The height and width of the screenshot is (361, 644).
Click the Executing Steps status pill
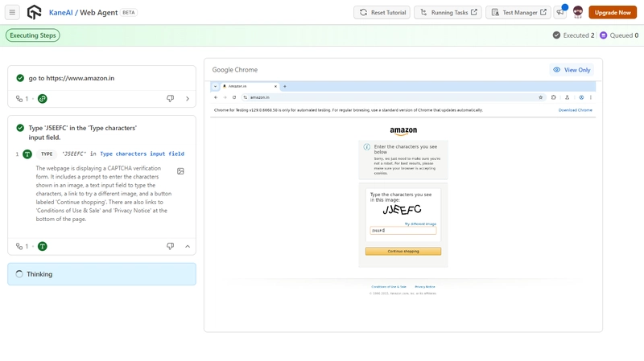(x=33, y=35)
